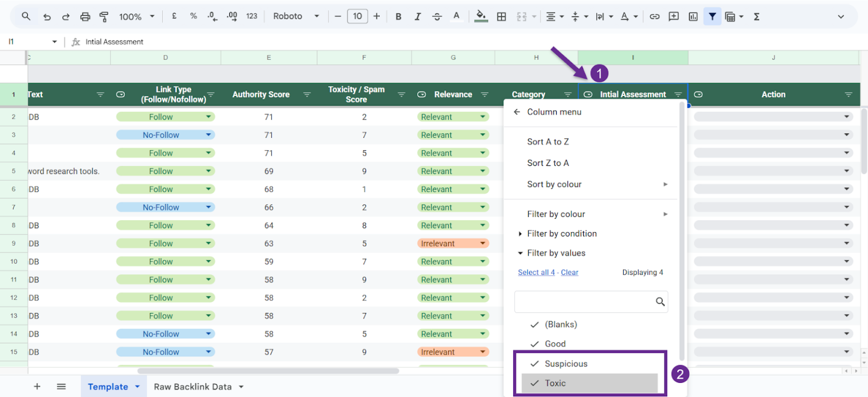The image size is (868, 397).
Task: Format as currency with pound icon
Action: click(x=174, y=16)
